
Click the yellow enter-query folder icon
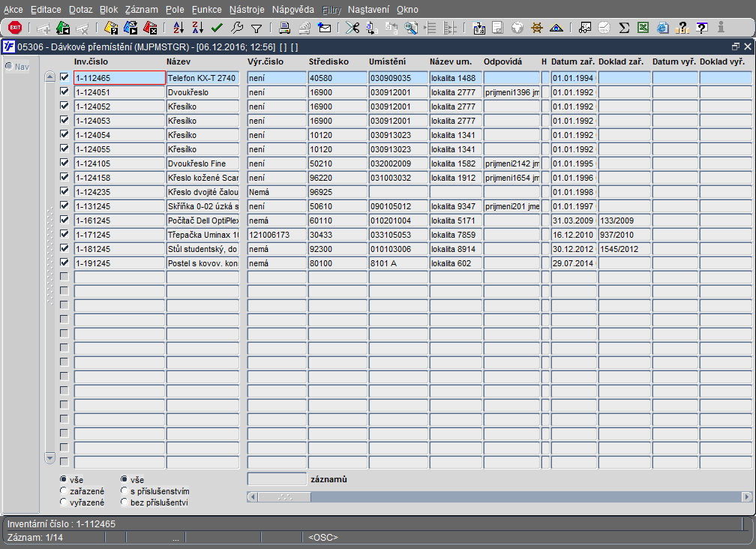(x=111, y=28)
